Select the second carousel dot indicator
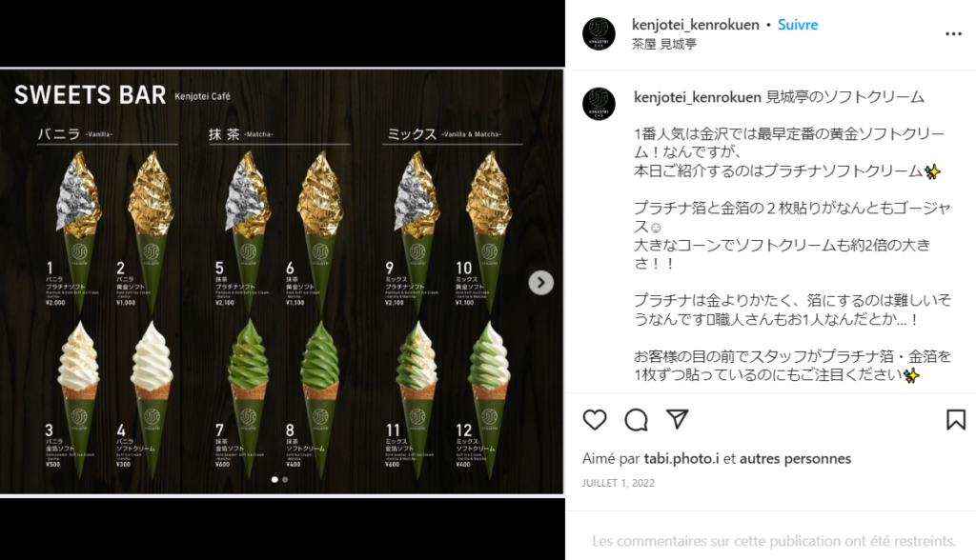This screenshot has height=560, width=976. click(x=285, y=480)
